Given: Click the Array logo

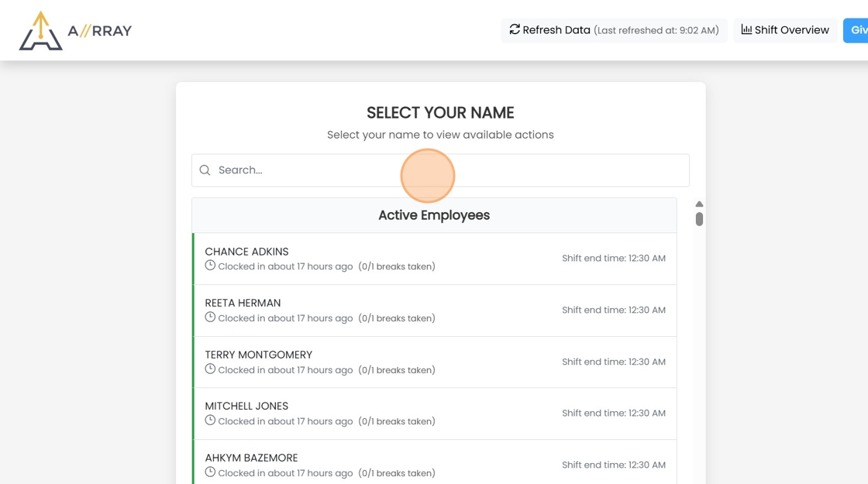Looking at the screenshot, I should [x=75, y=30].
